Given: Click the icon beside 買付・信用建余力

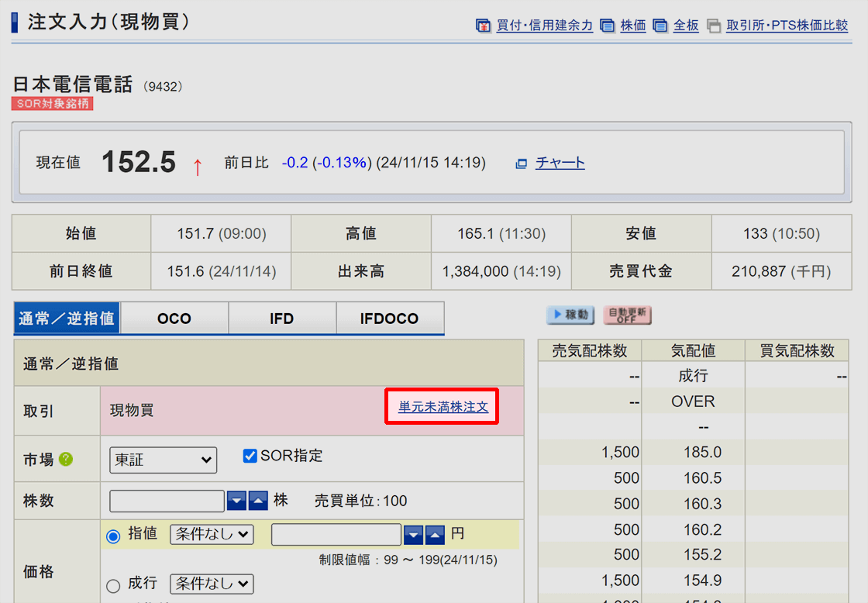Looking at the screenshot, I should pyautogui.click(x=483, y=26).
